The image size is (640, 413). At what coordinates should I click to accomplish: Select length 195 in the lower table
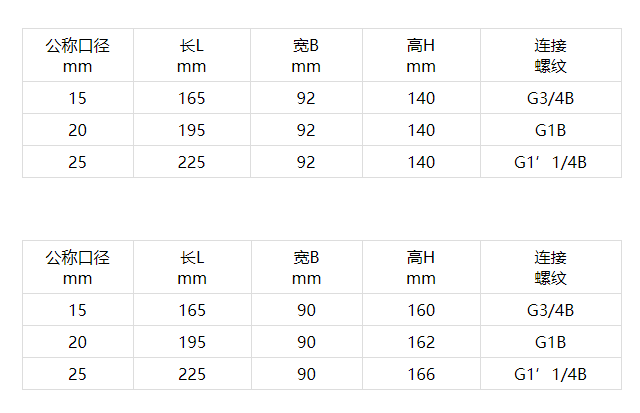click(191, 342)
